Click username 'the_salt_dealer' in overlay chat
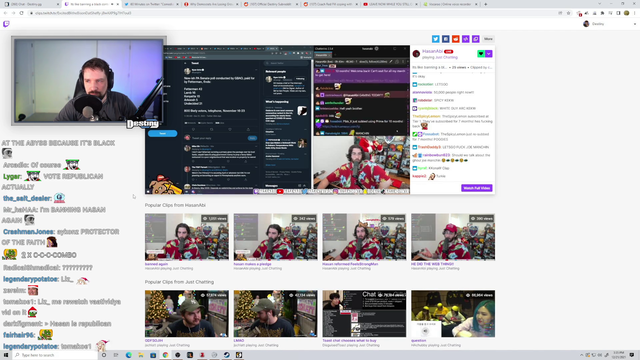Viewport: 640px width, 360px height. [27, 198]
